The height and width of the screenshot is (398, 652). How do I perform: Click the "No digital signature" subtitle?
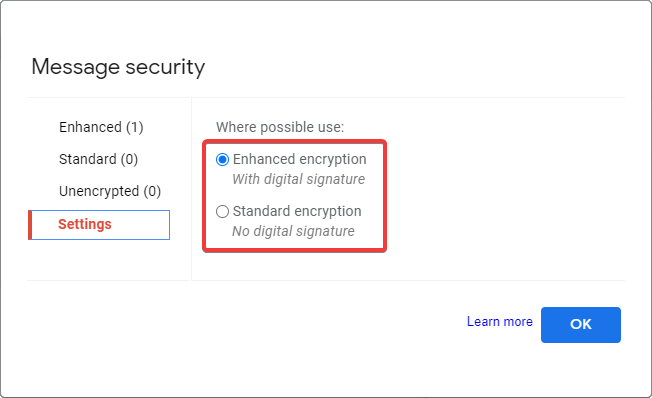point(293,231)
